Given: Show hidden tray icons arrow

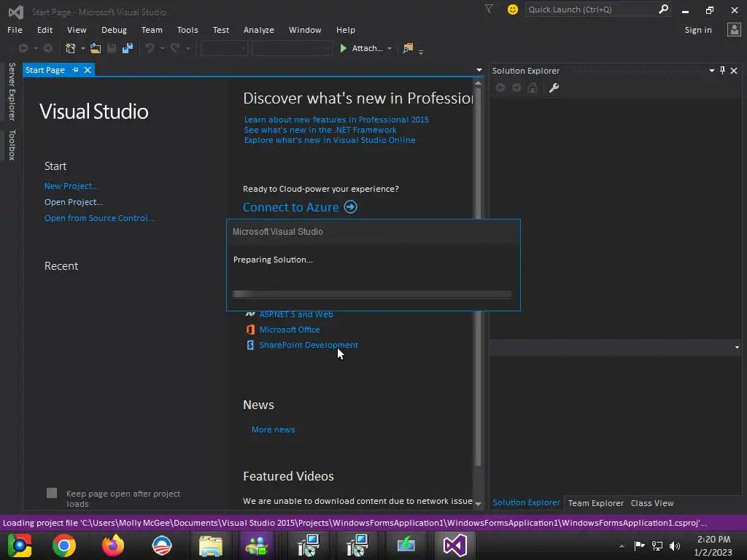Looking at the screenshot, I should (x=622, y=546).
